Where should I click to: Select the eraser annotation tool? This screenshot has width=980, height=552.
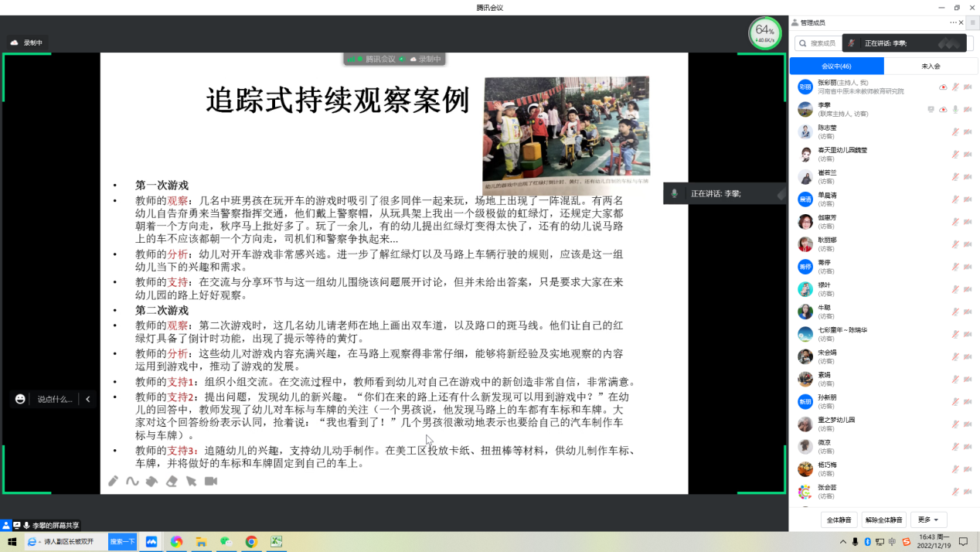pos(172,481)
